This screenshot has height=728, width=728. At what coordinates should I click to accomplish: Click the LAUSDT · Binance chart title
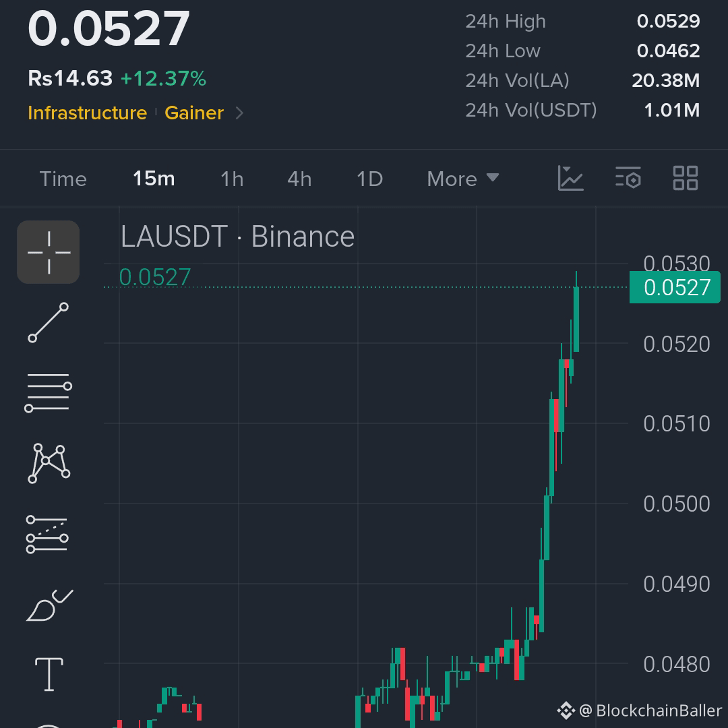237,237
